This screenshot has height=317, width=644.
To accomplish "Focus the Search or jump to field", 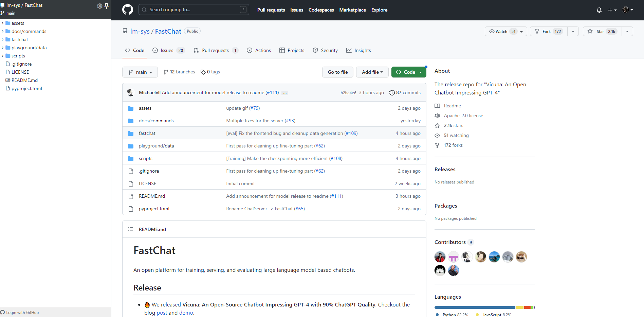I will click(194, 10).
